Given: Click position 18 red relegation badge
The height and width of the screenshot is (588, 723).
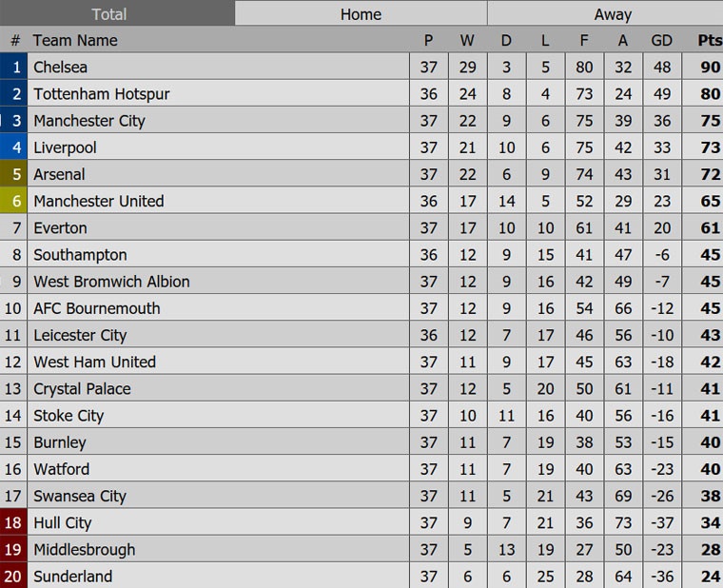Looking at the screenshot, I should tap(13, 522).
